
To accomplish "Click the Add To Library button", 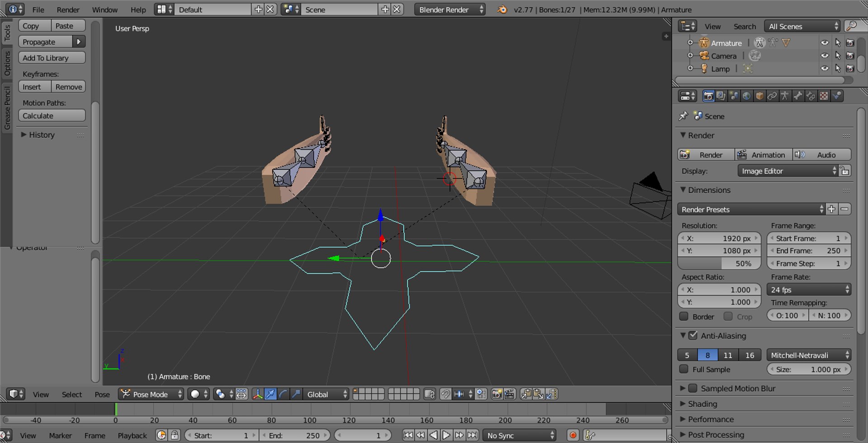I will [52, 58].
